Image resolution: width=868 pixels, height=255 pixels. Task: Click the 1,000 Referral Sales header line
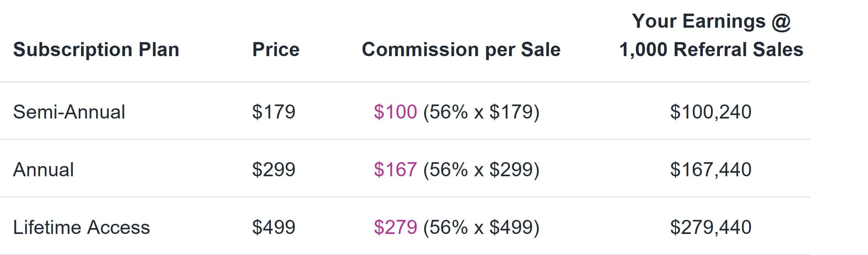[711, 50]
